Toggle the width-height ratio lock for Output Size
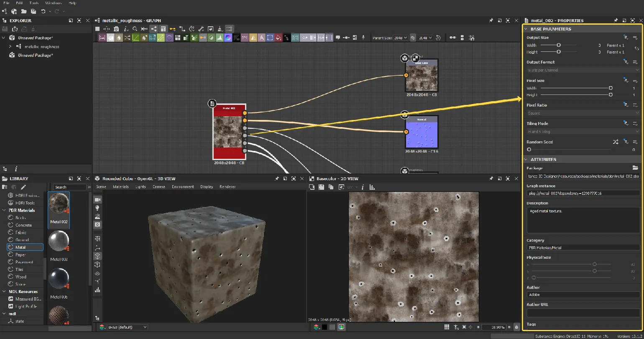 coord(636,48)
